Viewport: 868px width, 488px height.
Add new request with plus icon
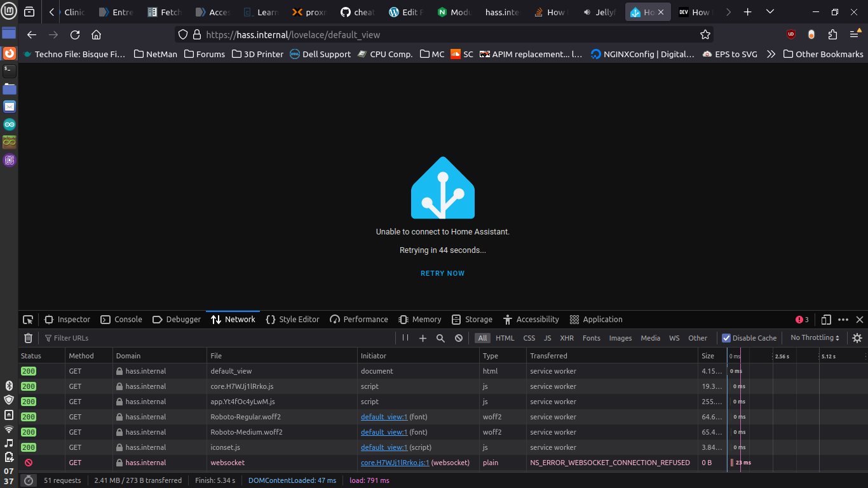(423, 338)
